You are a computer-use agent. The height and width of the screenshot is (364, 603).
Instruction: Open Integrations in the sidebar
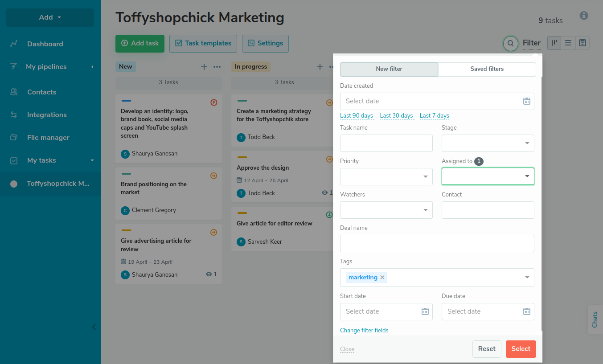pos(47,115)
